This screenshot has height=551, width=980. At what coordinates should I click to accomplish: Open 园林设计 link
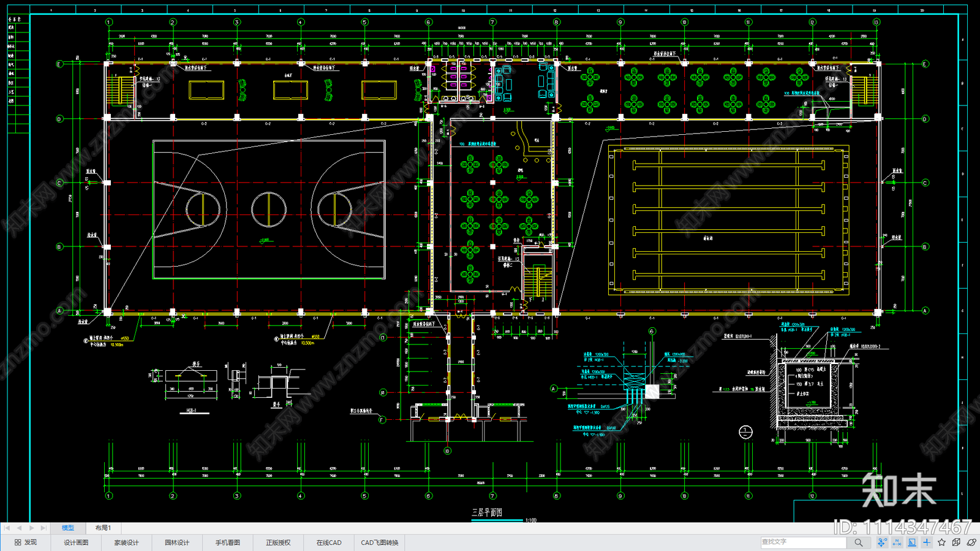[x=177, y=542]
